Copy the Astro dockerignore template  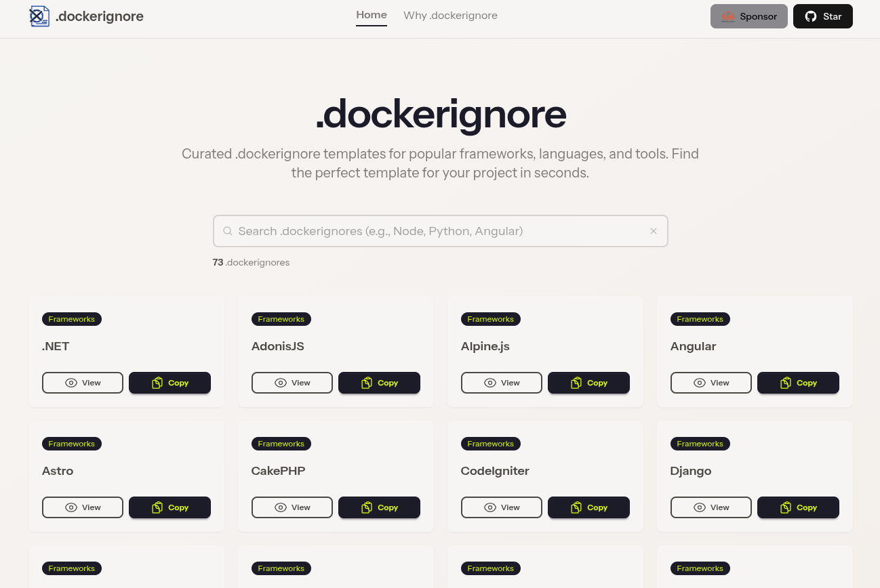coord(169,507)
